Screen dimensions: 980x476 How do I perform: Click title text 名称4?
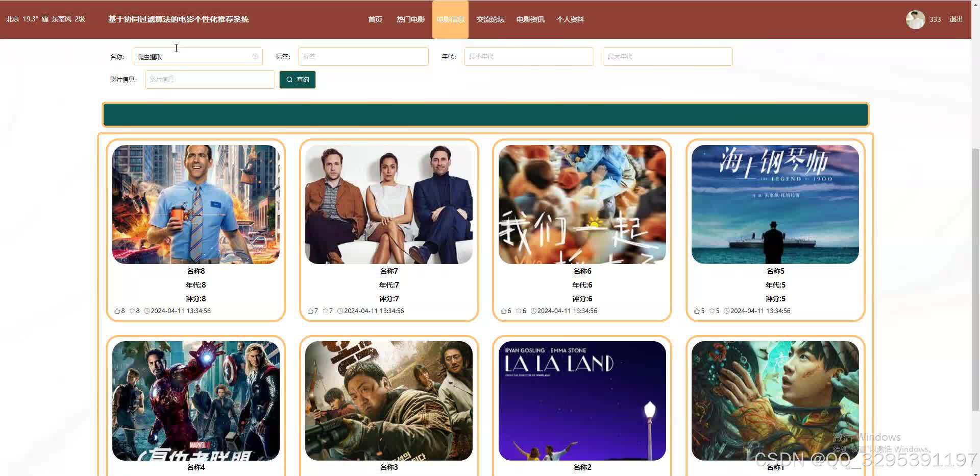(x=196, y=467)
